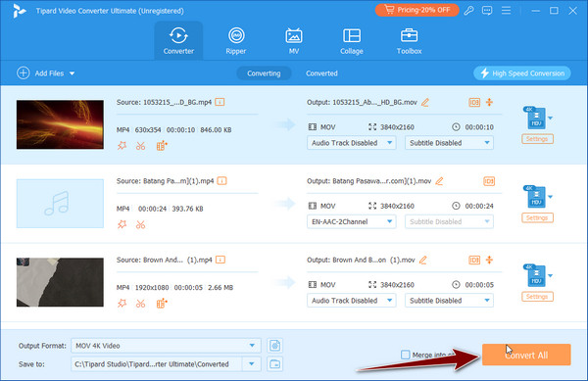Click compress icon for 1053215 output
The height and width of the screenshot is (381, 588).
(489, 102)
